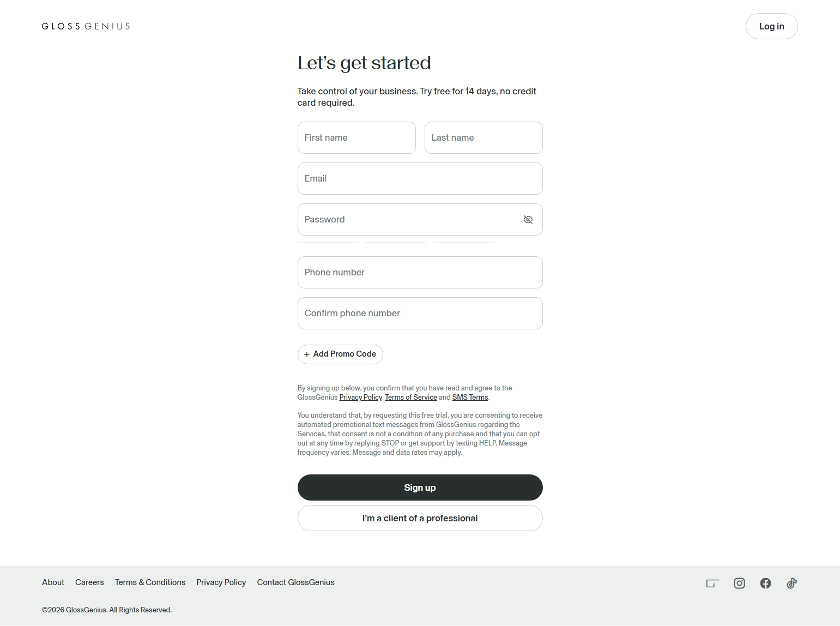Open the Instagram icon in the footer
Image resolution: width=840 pixels, height=626 pixels.
tap(739, 583)
